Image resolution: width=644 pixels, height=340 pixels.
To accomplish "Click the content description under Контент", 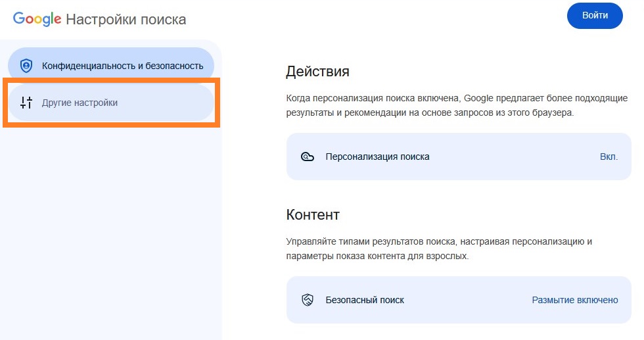I will click(439, 249).
